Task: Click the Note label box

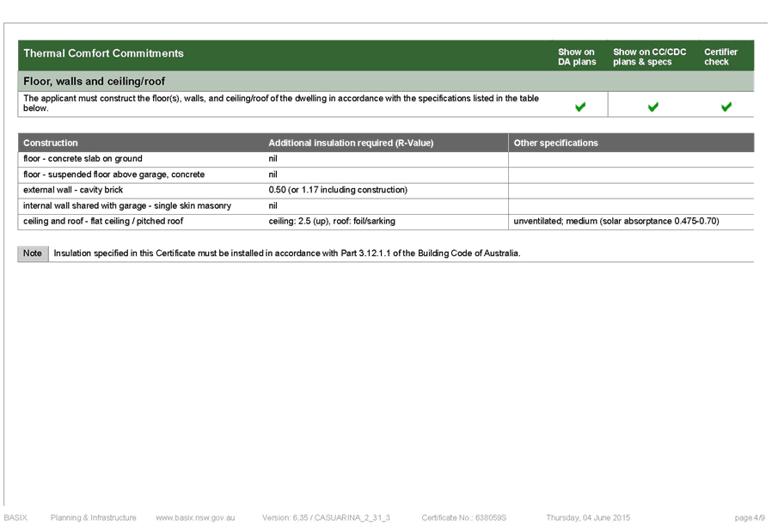Action: [x=33, y=254]
